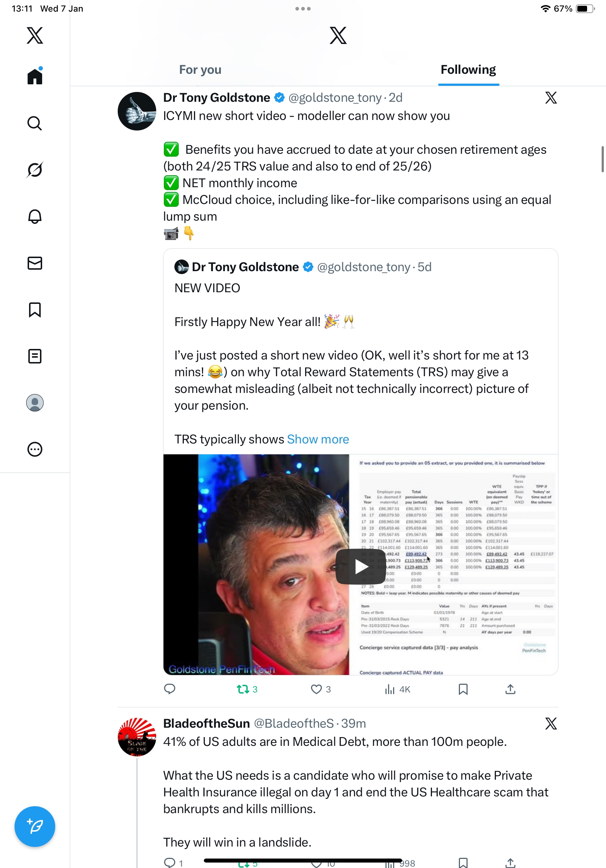Open profile avatar in sidebar
The image size is (606, 868).
(35, 403)
